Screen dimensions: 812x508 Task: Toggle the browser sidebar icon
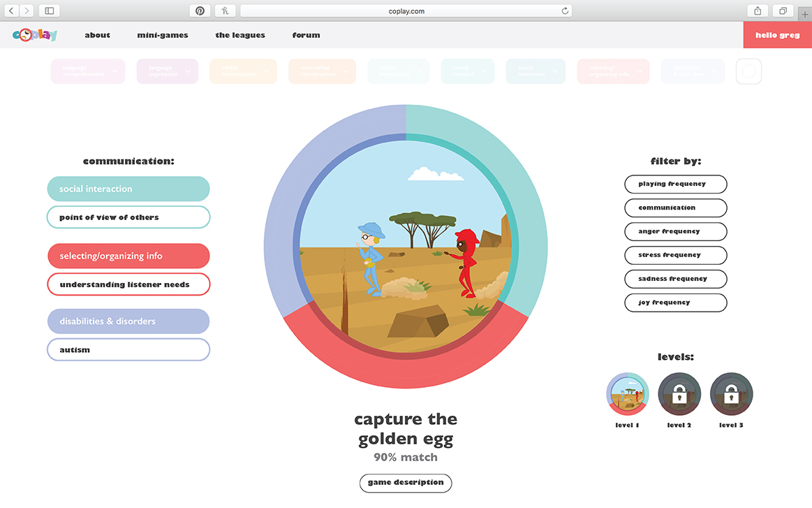pyautogui.click(x=49, y=10)
